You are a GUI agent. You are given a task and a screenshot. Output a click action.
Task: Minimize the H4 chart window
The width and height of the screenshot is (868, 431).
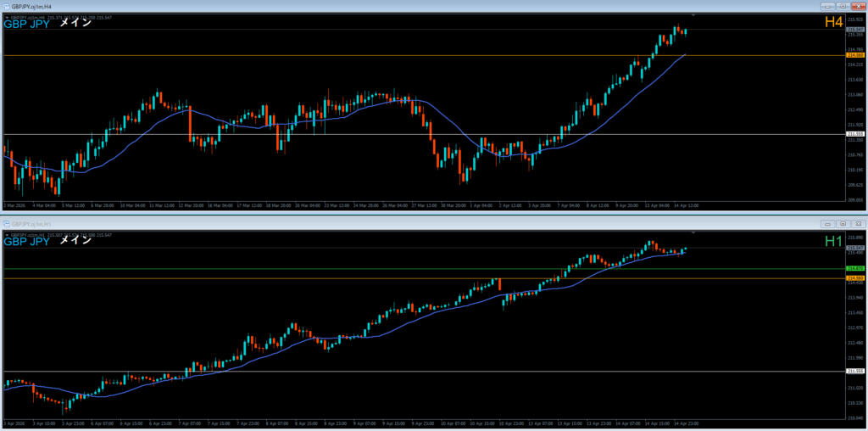tap(826, 7)
